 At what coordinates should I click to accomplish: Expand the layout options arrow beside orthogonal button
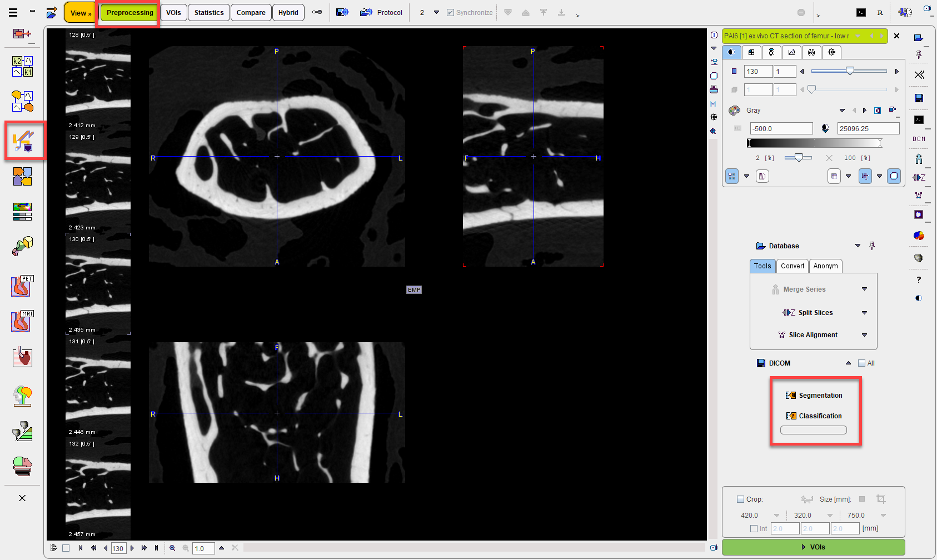click(746, 176)
